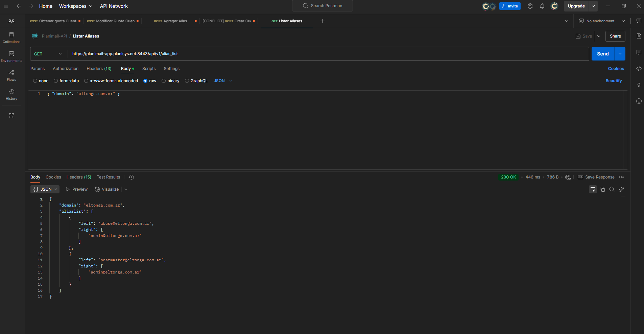The width and height of the screenshot is (644, 334).
Task: Copy the response link icon
Action: pyautogui.click(x=621, y=189)
